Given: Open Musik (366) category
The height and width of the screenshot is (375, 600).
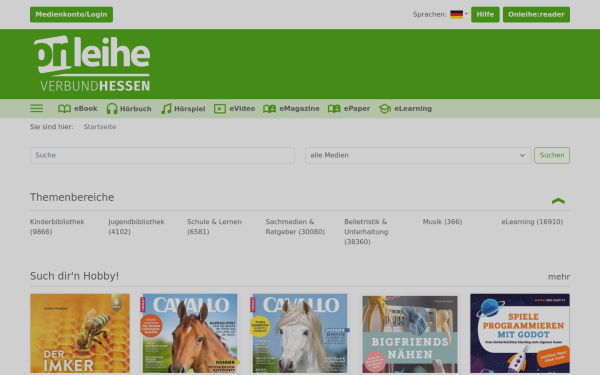Looking at the screenshot, I should click(442, 222).
